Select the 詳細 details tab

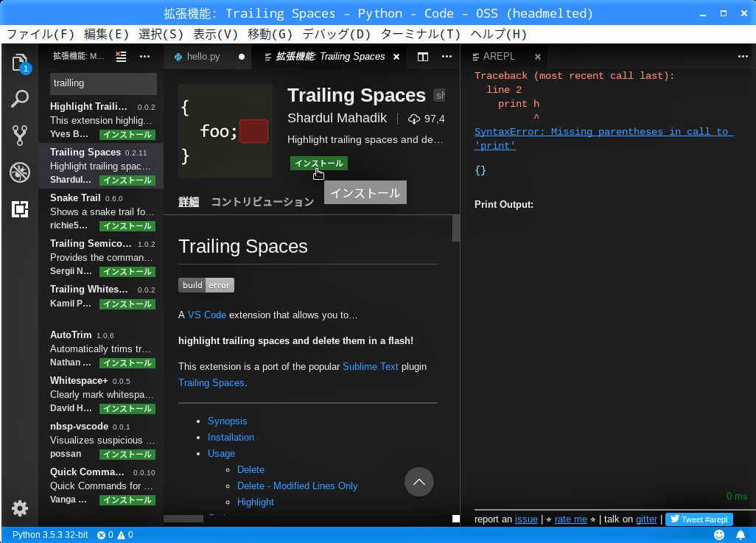point(189,202)
